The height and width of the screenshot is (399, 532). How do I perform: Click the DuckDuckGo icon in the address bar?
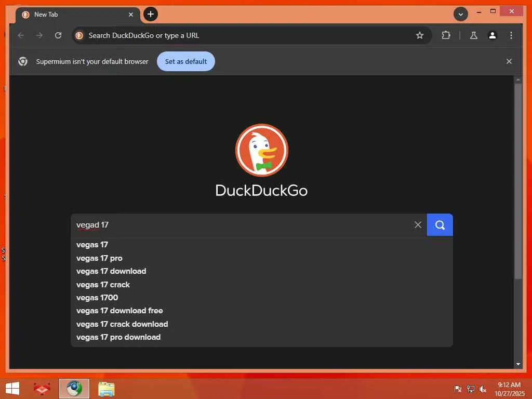coord(79,35)
